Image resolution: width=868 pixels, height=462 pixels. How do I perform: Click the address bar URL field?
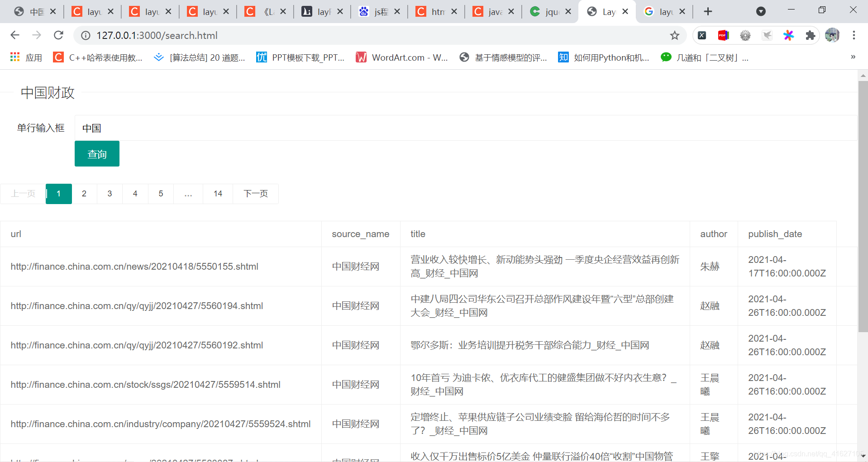click(x=380, y=35)
